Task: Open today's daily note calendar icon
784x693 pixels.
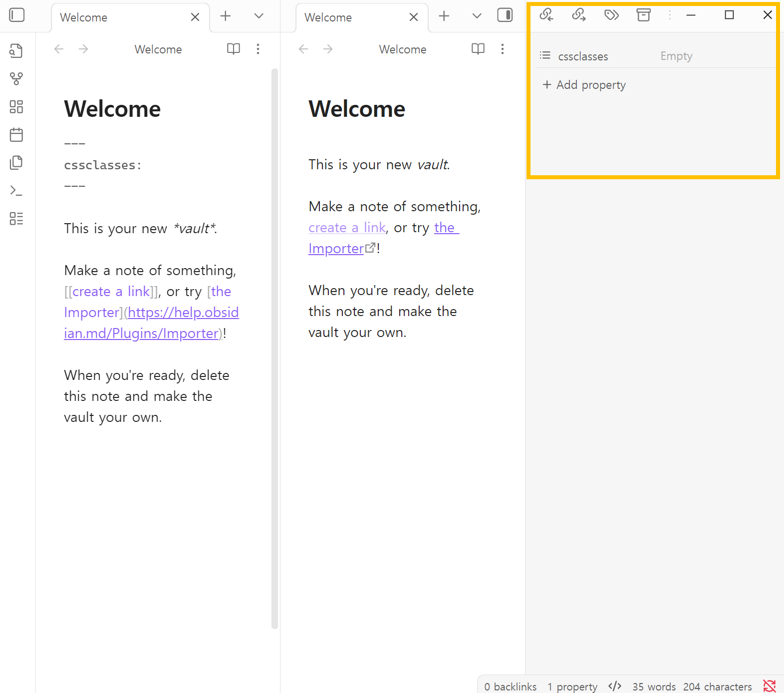Action: [16, 134]
